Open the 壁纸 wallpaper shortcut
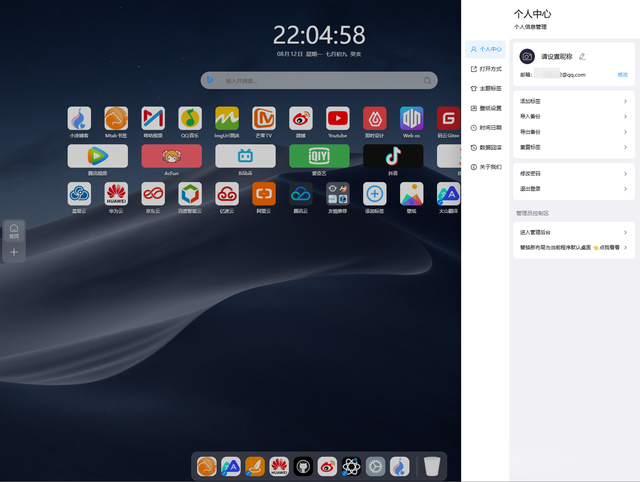The height and width of the screenshot is (482, 640). point(411,194)
